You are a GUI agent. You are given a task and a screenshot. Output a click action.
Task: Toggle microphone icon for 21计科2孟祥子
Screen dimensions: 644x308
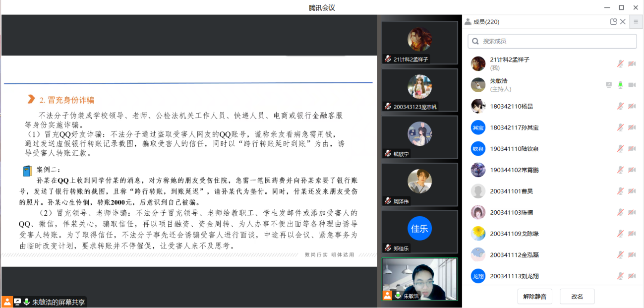[620, 63]
